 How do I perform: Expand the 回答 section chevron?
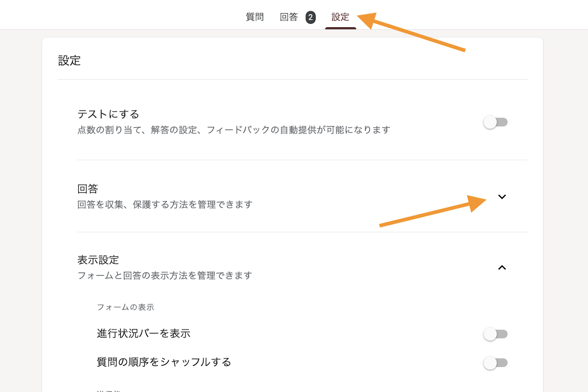tap(502, 197)
